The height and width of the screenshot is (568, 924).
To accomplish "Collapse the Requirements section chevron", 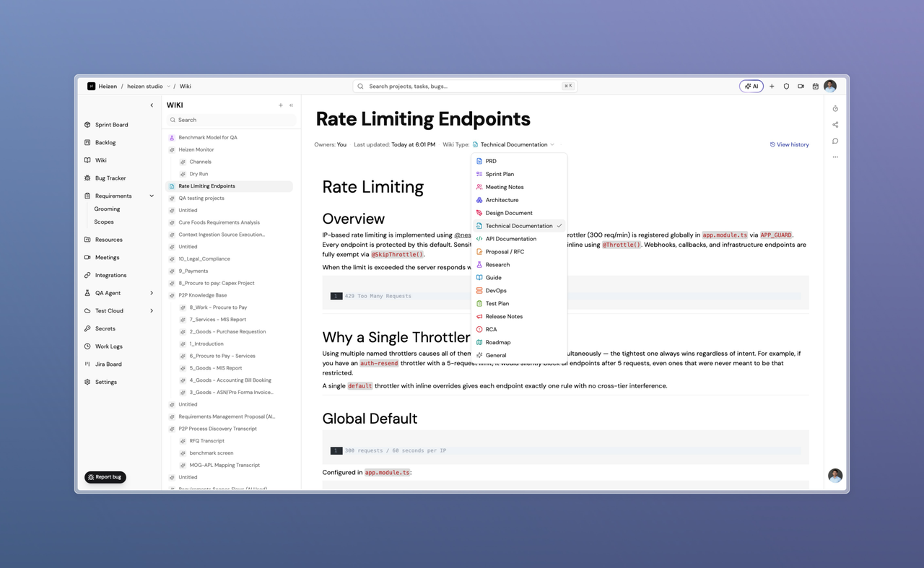I will pyautogui.click(x=152, y=196).
